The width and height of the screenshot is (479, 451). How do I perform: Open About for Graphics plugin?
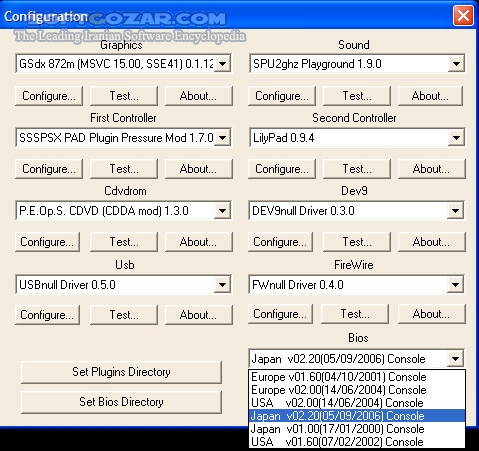(x=198, y=96)
